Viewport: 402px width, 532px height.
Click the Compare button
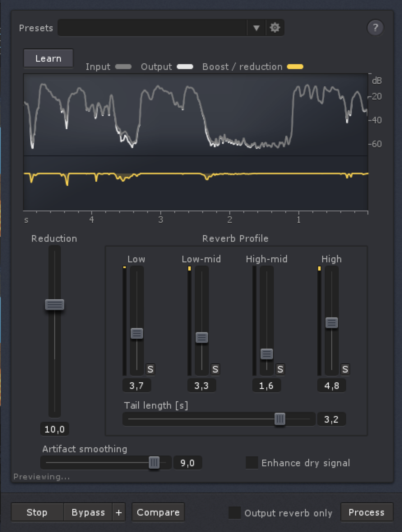158,512
